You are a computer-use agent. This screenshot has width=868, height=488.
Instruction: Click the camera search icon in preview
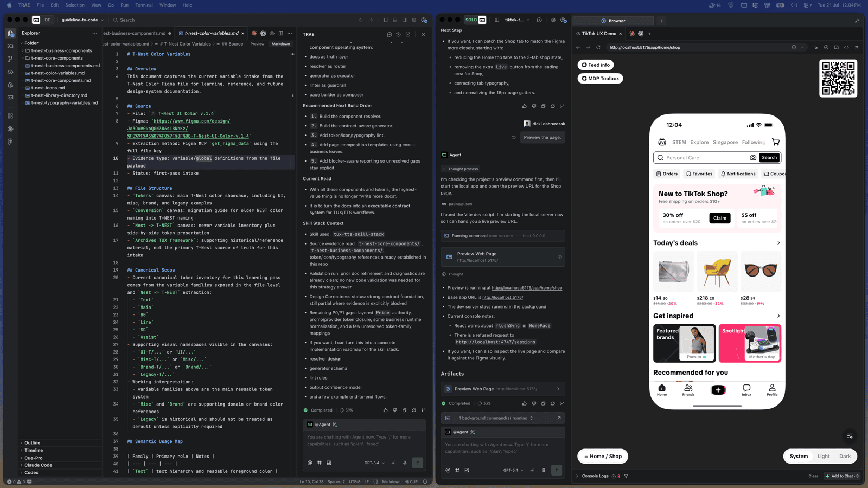click(753, 158)
